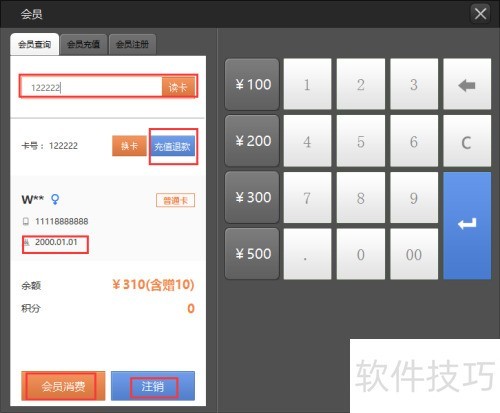Open the 会员充值 tab

[x=83, y=44]
